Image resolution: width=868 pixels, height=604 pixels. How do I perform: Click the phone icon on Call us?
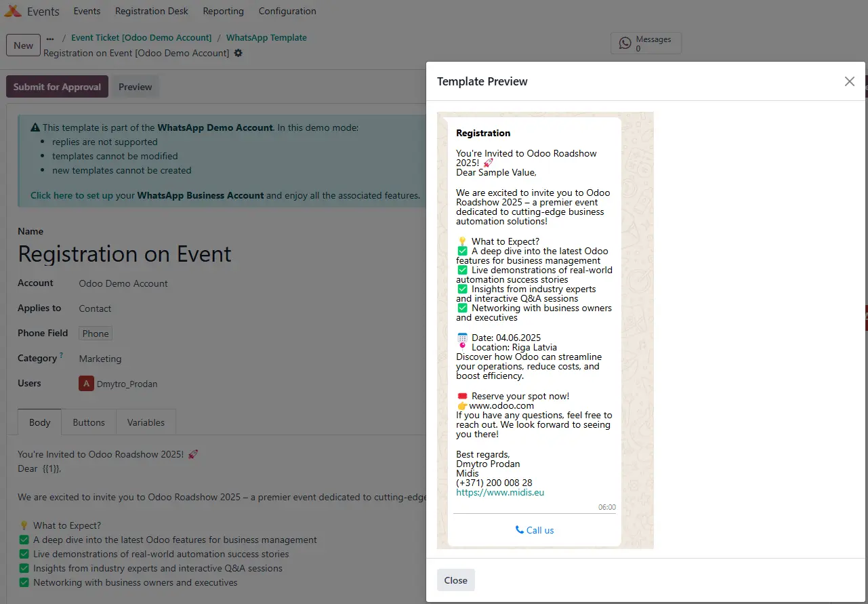coord(520,530)
